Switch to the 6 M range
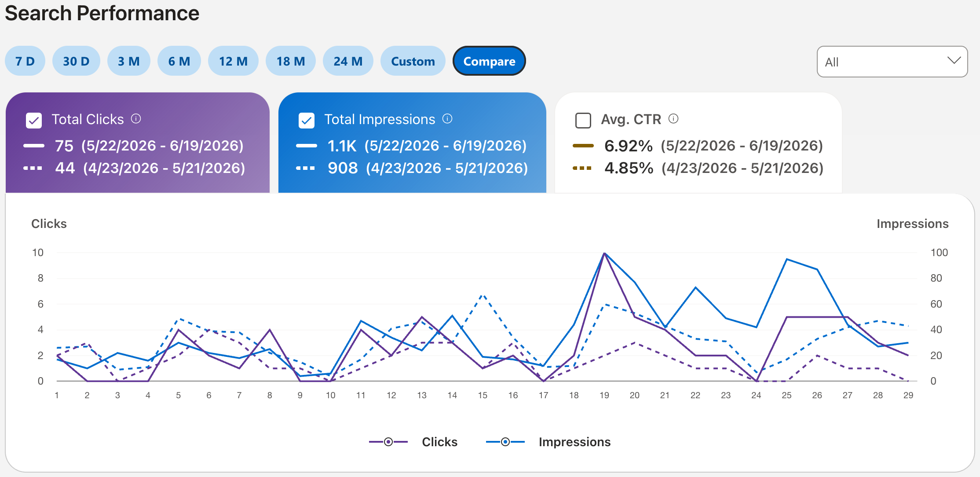The width and height of the screenshot is (980, 477). click(x=179, y=61)
